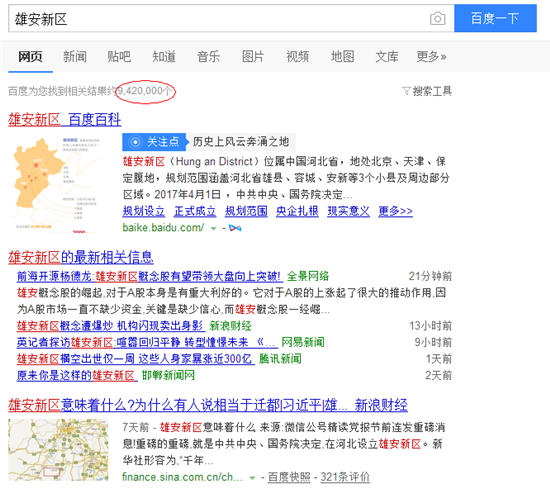
Task: Click the 2天前 timestamp
Action: pyautogui.click(x=438, y=375)
